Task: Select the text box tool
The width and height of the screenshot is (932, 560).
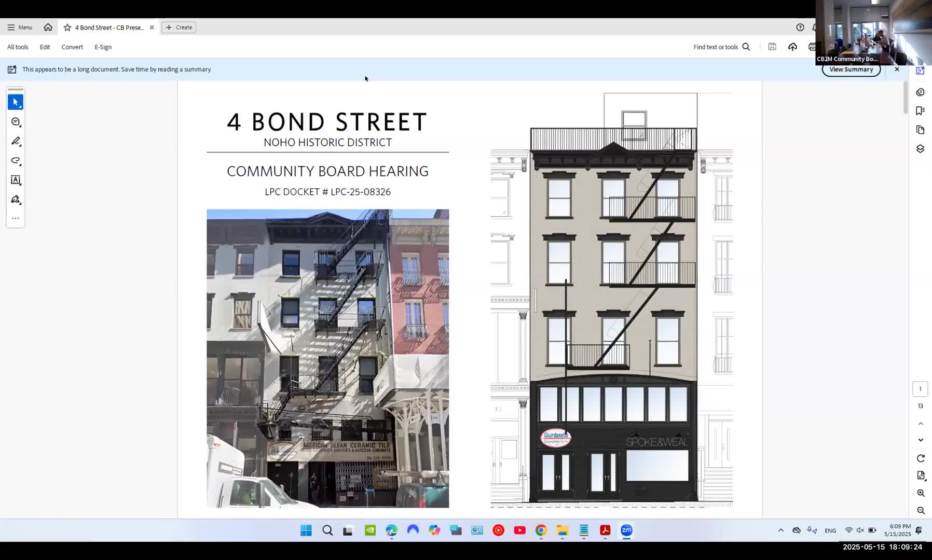Action: coord(16,180)
